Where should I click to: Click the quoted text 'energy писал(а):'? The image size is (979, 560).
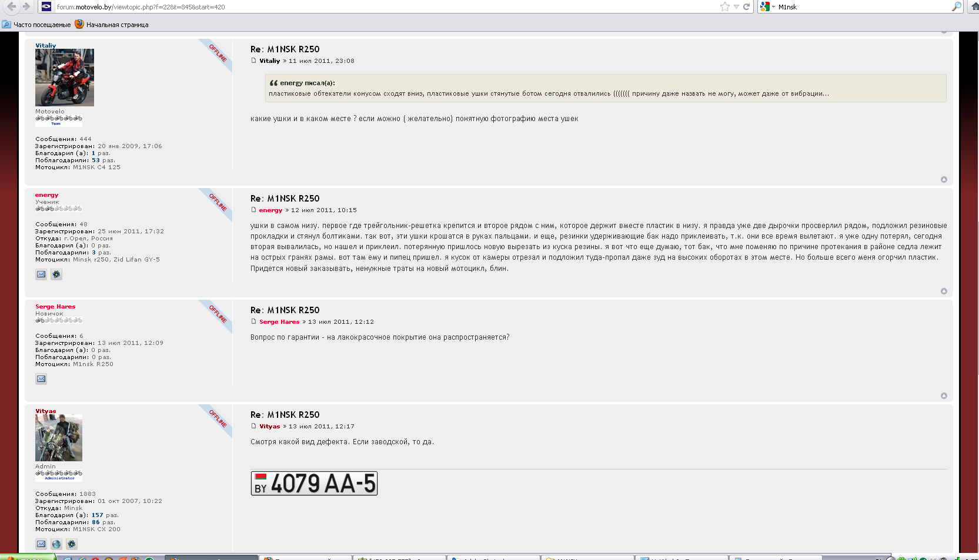(308, 83)
